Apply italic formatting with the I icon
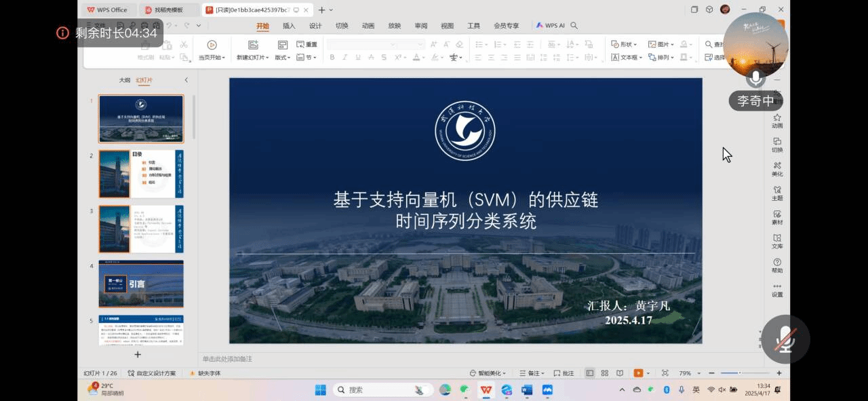Image resolution: width=868 pixels, height=401 pixels. (x=345, y=58)
